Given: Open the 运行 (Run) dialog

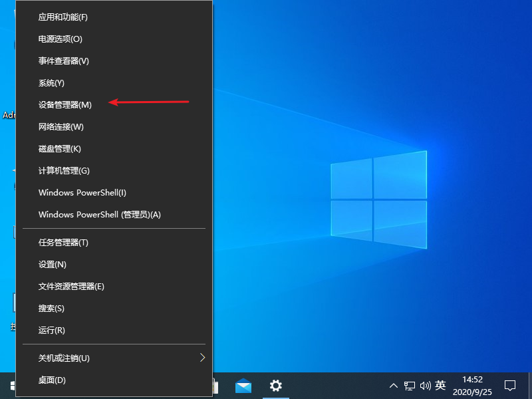Looking at the screenshot, I should pos(51,330).
